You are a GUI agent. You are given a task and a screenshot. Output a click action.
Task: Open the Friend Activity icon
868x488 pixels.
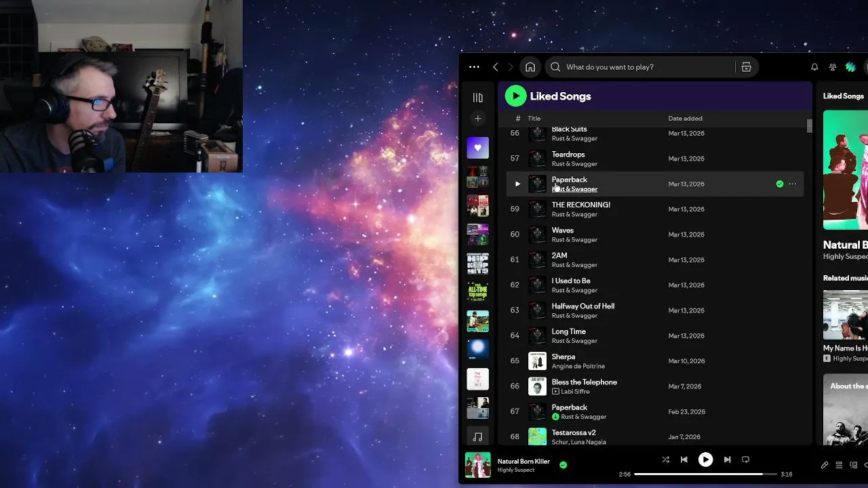click(x=833, y=67)
